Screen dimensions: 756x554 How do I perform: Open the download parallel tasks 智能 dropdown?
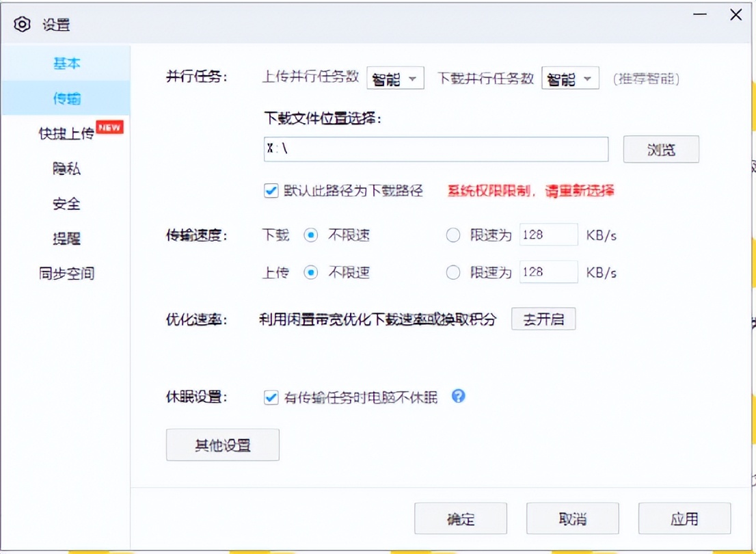[x=570, y=78]
